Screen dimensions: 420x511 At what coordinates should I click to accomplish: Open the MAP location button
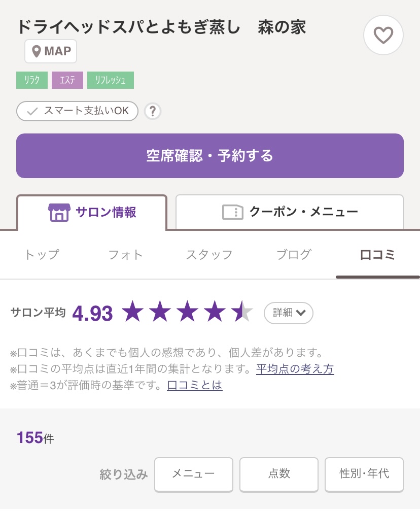51,51
